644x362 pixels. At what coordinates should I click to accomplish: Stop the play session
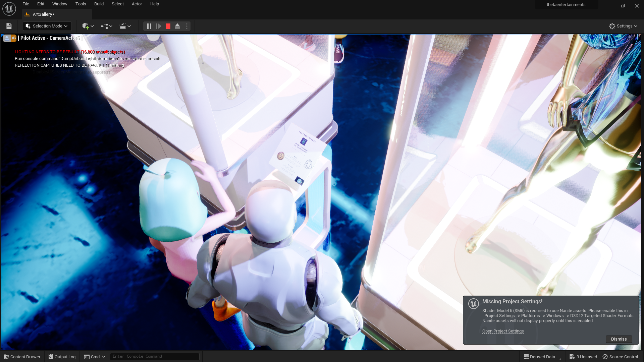(x=168, y=26)
